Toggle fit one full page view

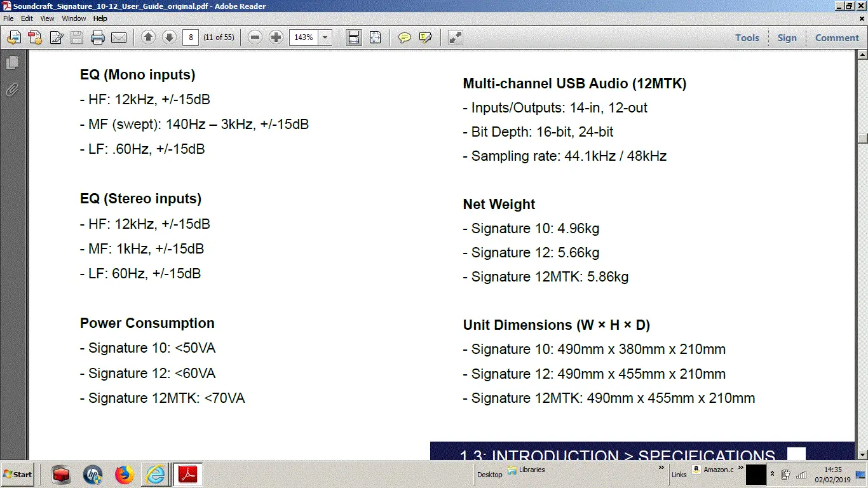click(375, 37)
